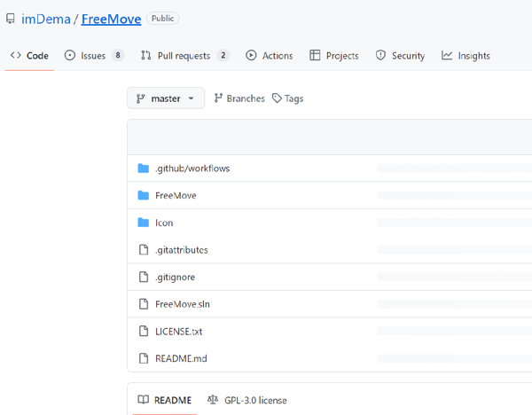Click the repository book icon beside imDema
The height and width of the screenshot is (415, 532).
pos(10,19)
